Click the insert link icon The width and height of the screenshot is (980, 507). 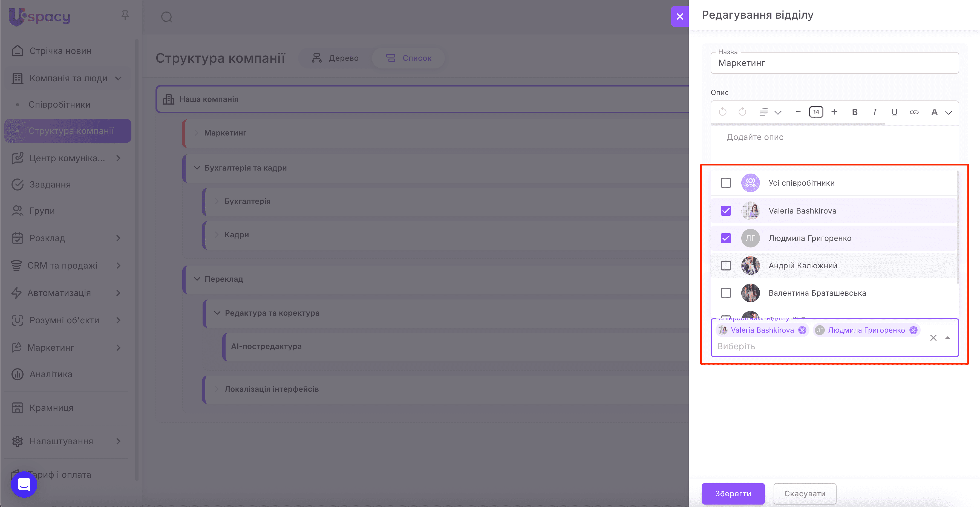(x=914, y=112)
